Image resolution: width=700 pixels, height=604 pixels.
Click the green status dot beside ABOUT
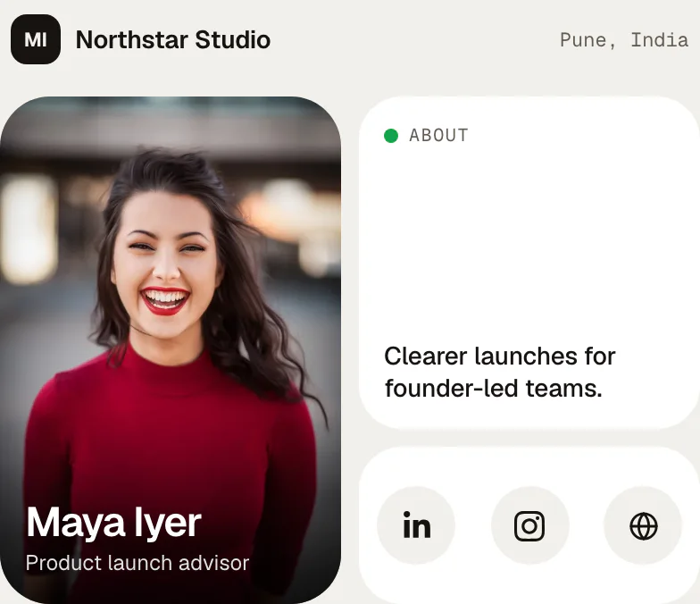coord(391,136)
